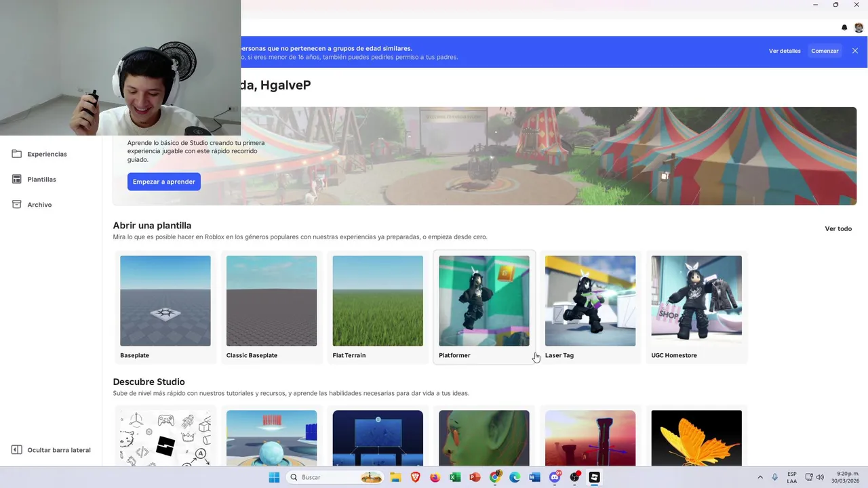Open the clock showing 9:20 p.m.
The width and height of the screenshot is (868, 488).
pyautogui.click(x=845, y=477)
